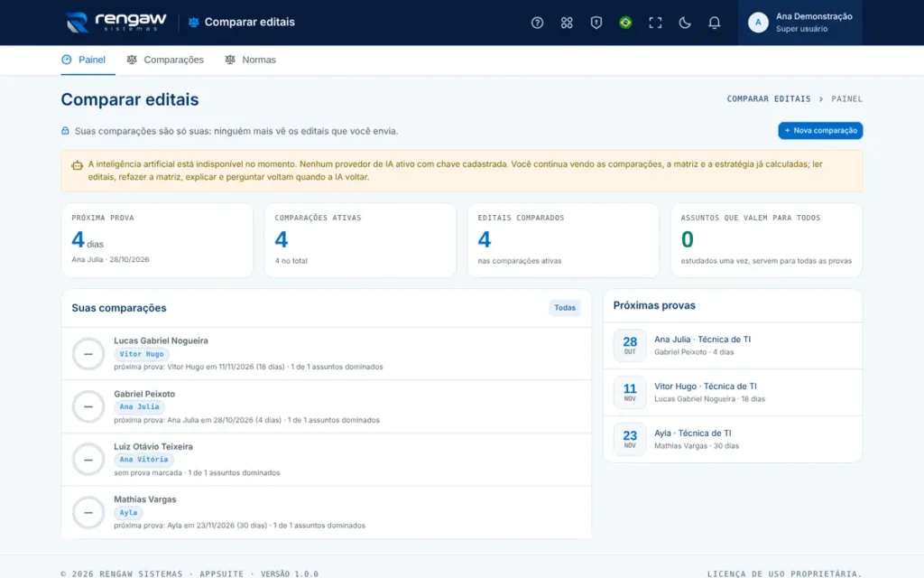Click the Nova comparação button
The height and width of the screenshot is (578, 924).
click(820, 130)
